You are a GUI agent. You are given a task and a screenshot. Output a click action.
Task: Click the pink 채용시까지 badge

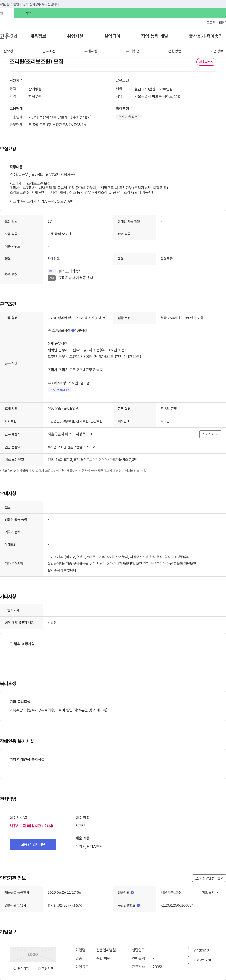(206, 62)
